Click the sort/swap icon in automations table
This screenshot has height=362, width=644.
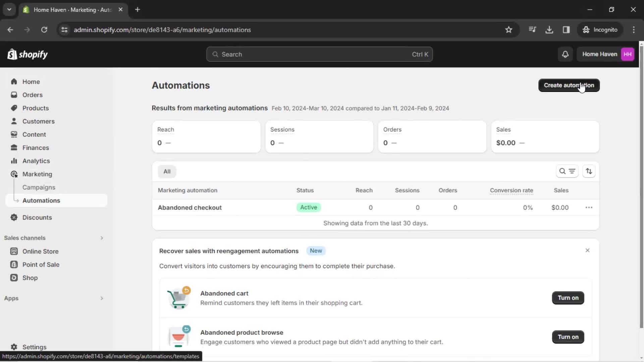(x=589, y=172)
